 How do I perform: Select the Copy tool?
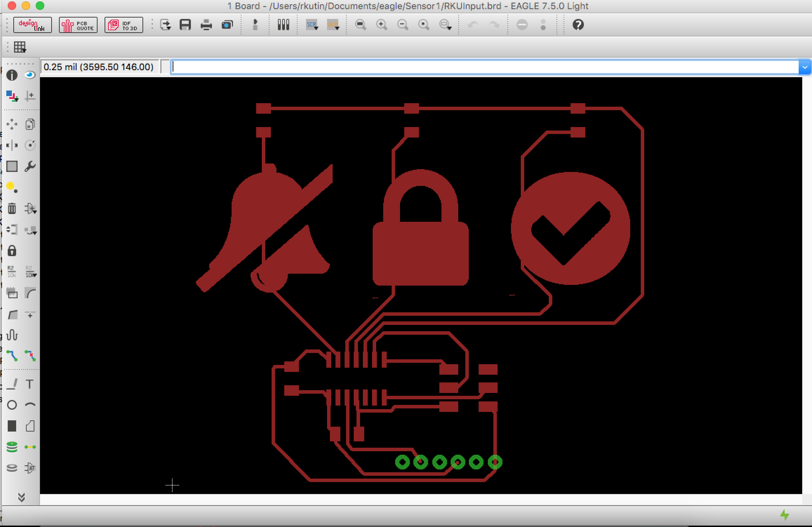30,124
